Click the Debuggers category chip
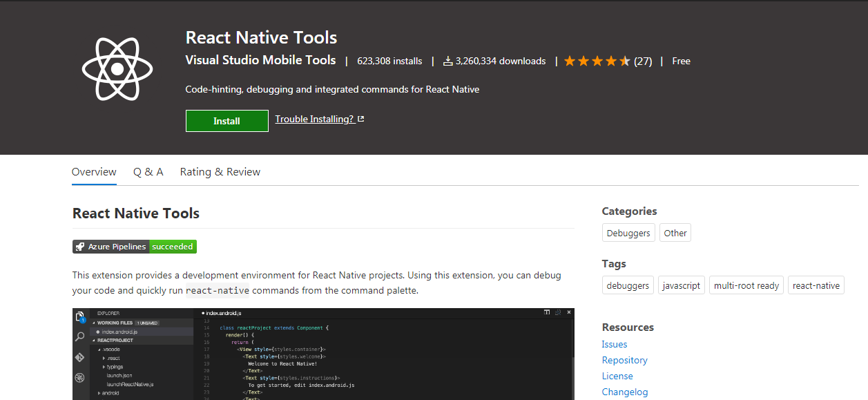This screenshot has height=400, width=868. (628, 233)
